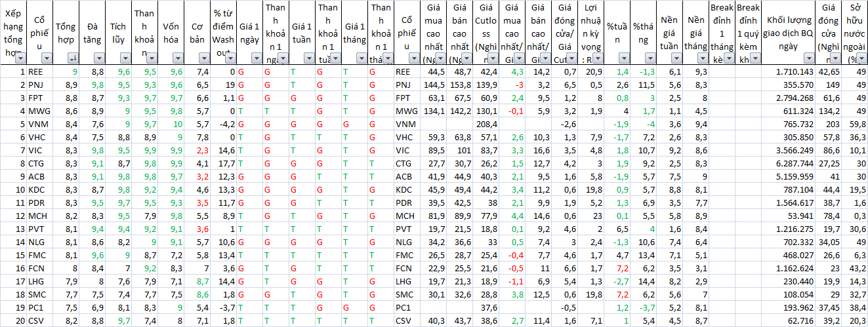Image resolution: width=868 pixels, height=327 pixels.
Task: Select the cell with volume 305.850
Action: 788,137
